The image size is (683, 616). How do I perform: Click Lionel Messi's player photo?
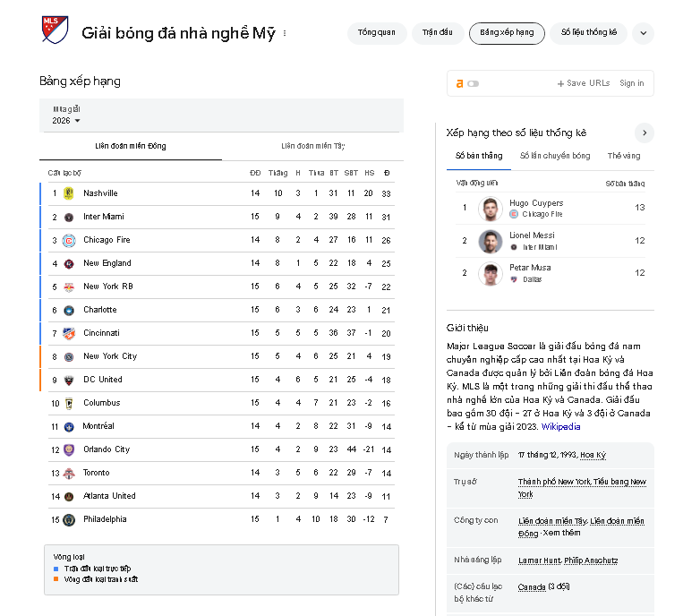[490, 241]
